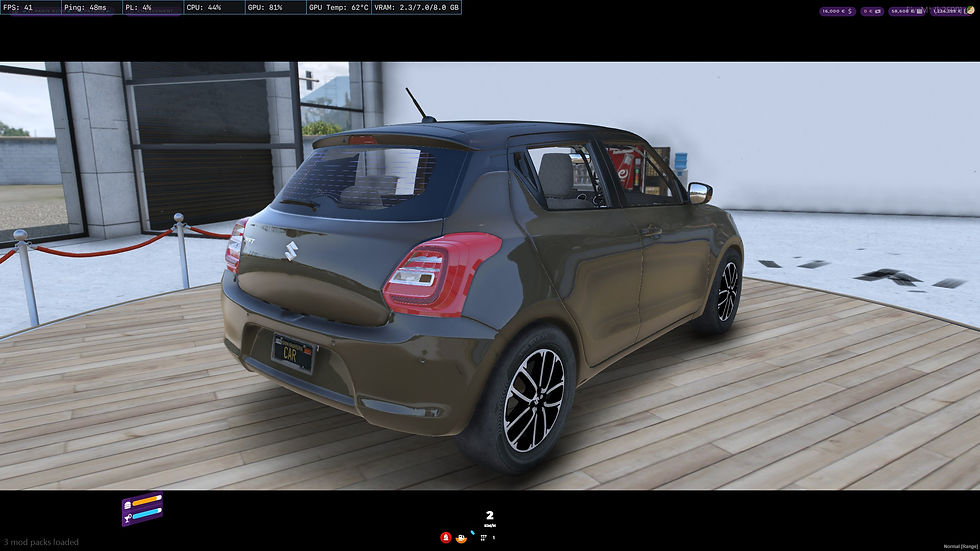980x551 pixels.
Task: Click the GPU Temp: 62°C readout
Action: 338,7
